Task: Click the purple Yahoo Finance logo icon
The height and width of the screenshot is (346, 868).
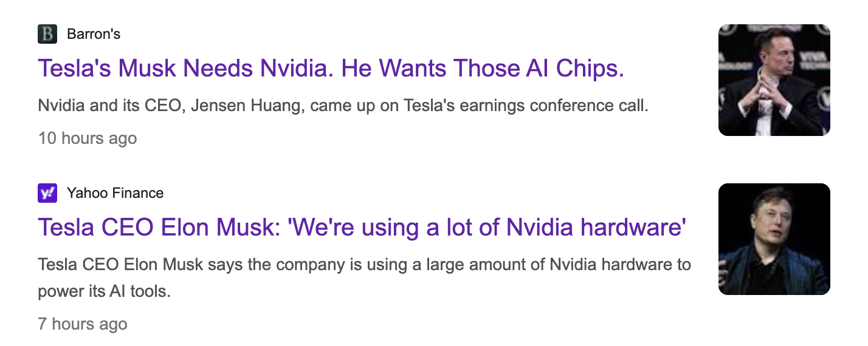Action: point(47,193)
